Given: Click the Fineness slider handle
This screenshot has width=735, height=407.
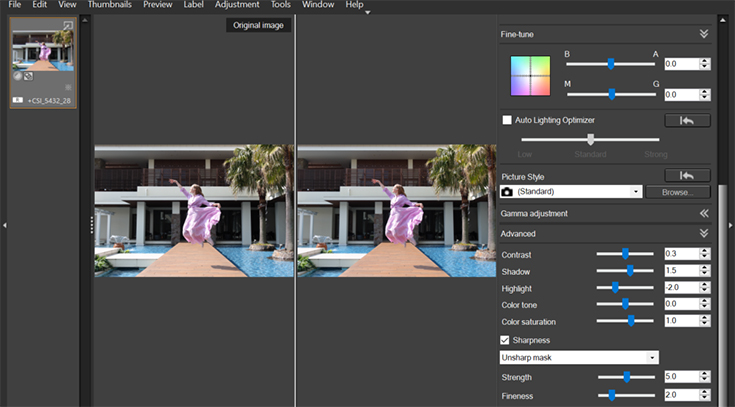Looking at the screenshot, I should (611, 395).
